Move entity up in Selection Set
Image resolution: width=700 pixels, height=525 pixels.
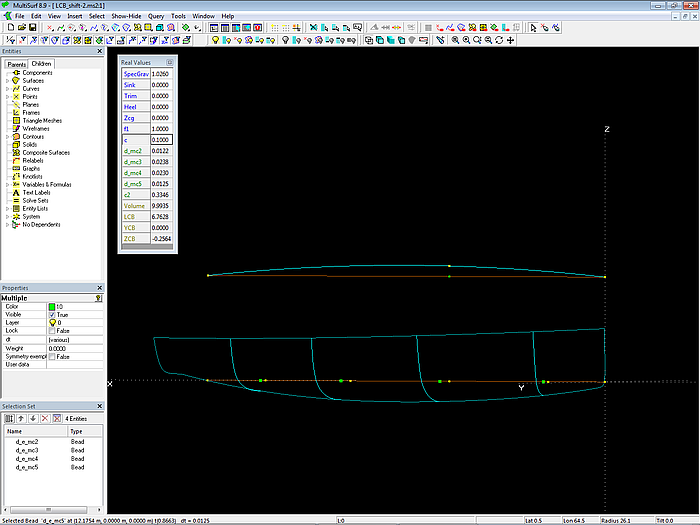click(x=21, y=417)
